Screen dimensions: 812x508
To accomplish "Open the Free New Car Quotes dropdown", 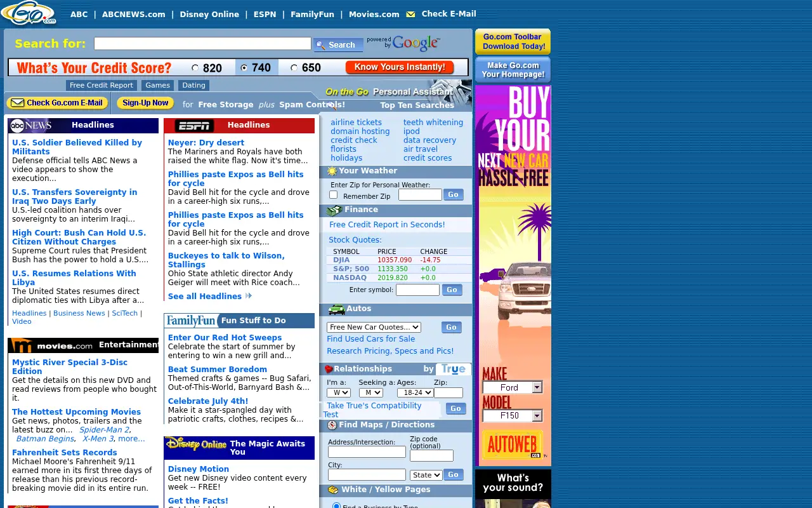I will click(374, 328).
